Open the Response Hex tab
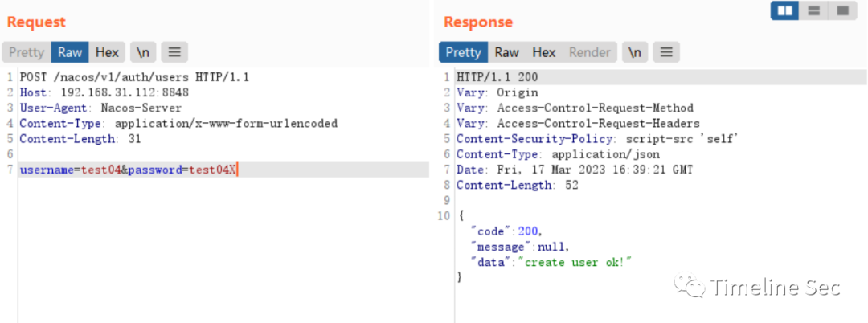 coord(543,52)
